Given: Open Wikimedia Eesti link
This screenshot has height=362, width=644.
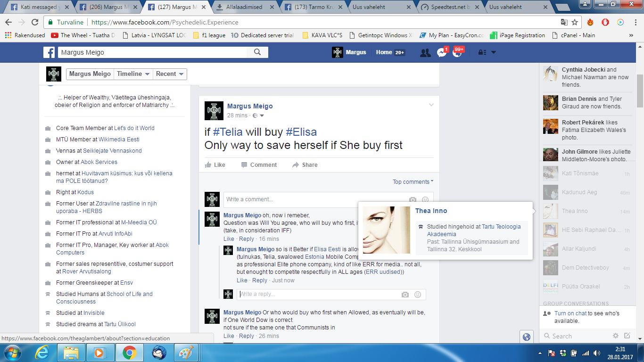Looking at the screenshot, I should 119,140.
